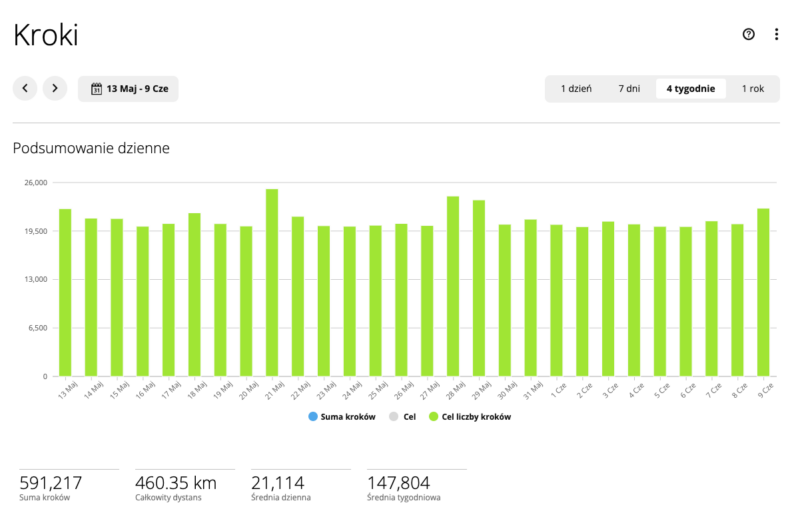
Task: Open the help question mark icon
Action: pyautogui.click(x=748, y=34)
